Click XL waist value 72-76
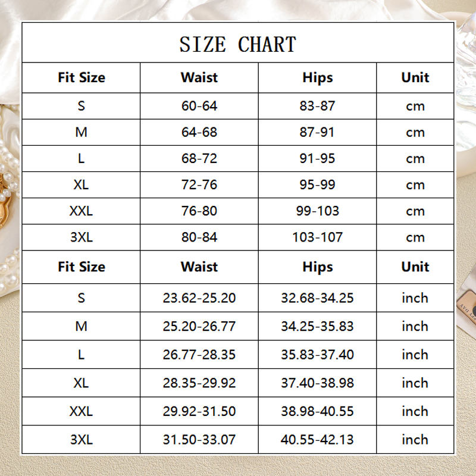Image resolution: width=476 pixels, height=476 pixels. coord(199,184)
